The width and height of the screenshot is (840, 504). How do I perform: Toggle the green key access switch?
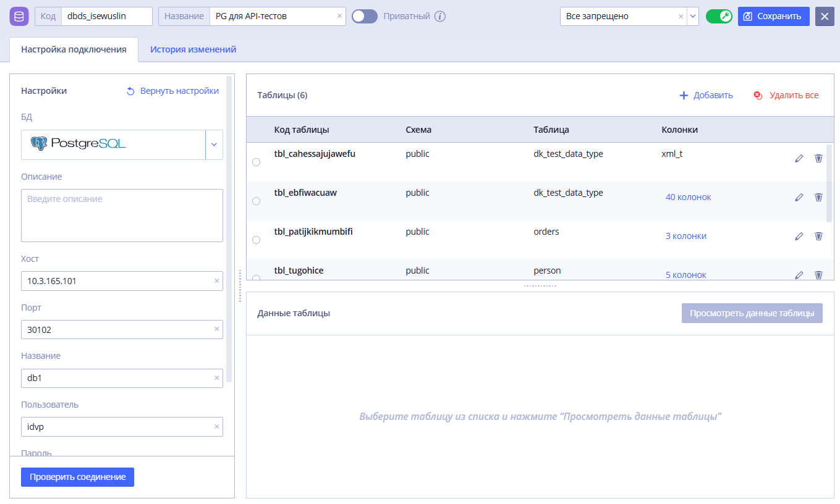coord(719,17)
